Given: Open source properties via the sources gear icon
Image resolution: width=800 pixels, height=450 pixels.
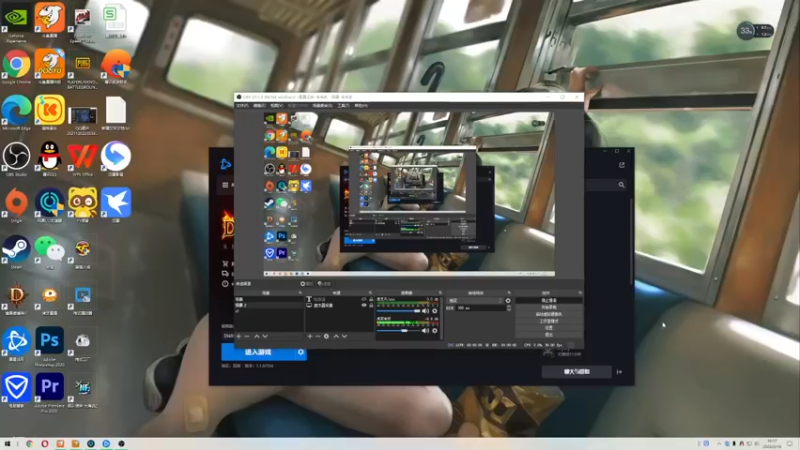Looking at the screenshot, I should point(326,336).
